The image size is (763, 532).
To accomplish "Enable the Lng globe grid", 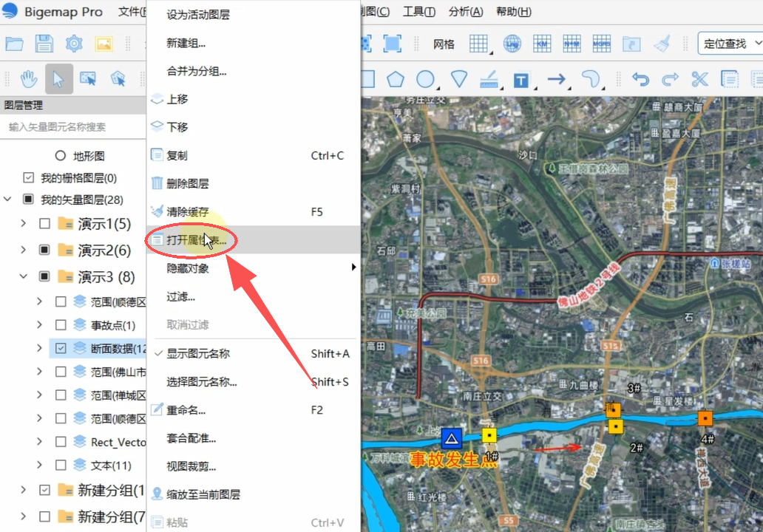I will [512, 44].
